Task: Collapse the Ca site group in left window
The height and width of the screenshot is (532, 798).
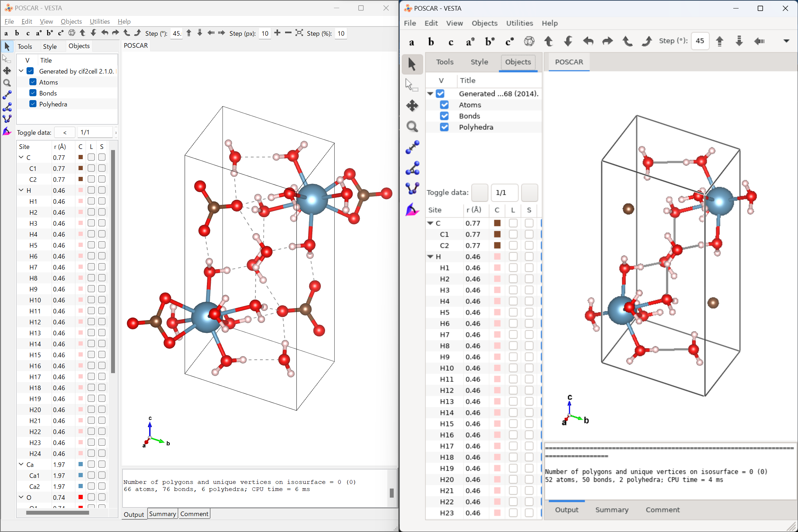Action: [21, 464]
